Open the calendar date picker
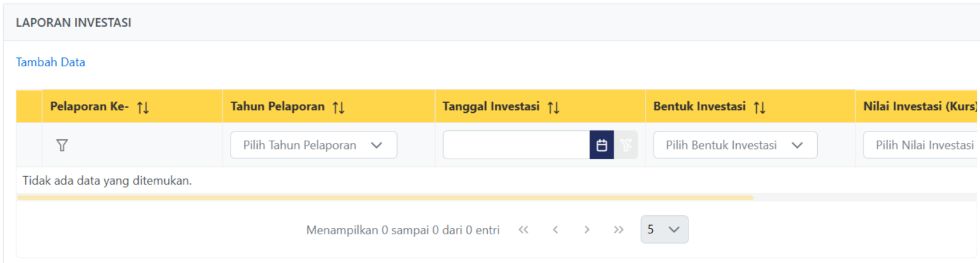Image resolution: width=980 pixels, height=263 pixels. (602, 145)
